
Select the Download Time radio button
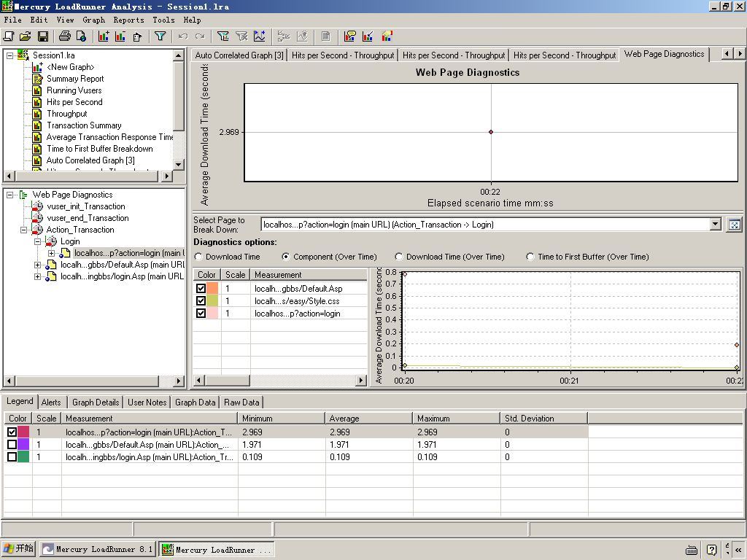tap(198, 257)
